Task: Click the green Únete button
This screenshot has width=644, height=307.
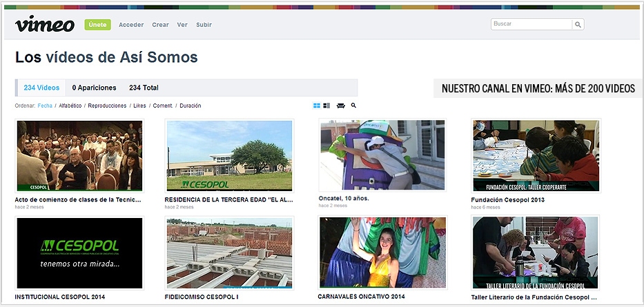Action: 98,25
